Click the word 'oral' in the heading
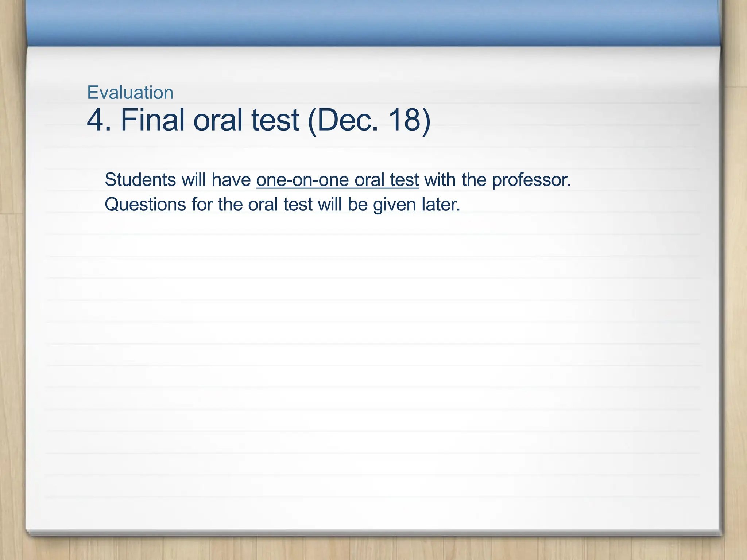Image resolution: width=747 pixels, height=560 pixels. coord(218,120)
